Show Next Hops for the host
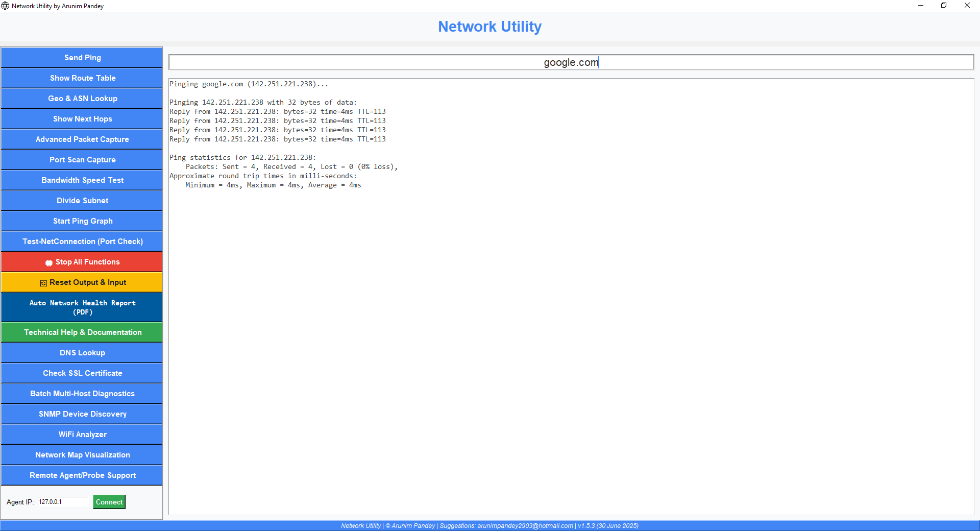The height and width of the screenshot is (531, 980). coord(82,119)
